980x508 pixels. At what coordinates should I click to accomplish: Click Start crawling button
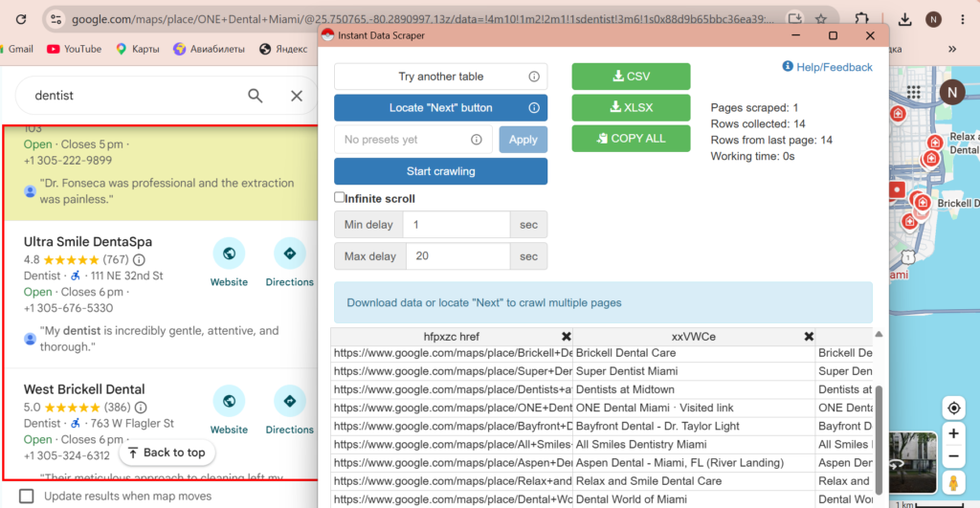click(x=440, y=171)
